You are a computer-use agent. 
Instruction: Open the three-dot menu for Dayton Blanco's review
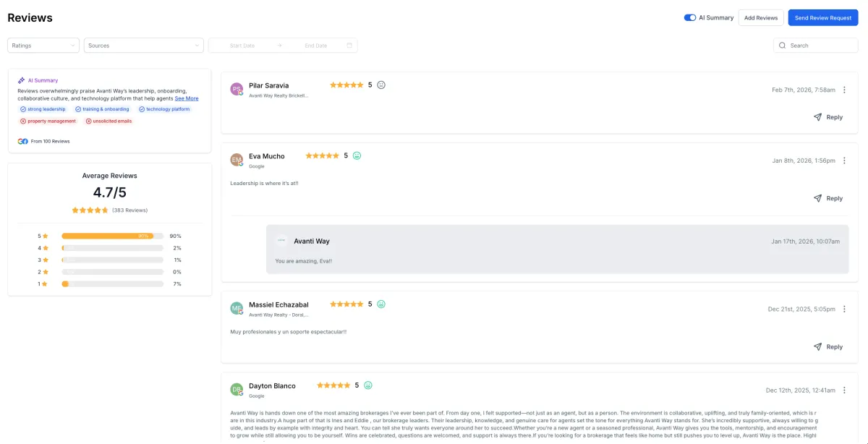click(x=844, y=390)
